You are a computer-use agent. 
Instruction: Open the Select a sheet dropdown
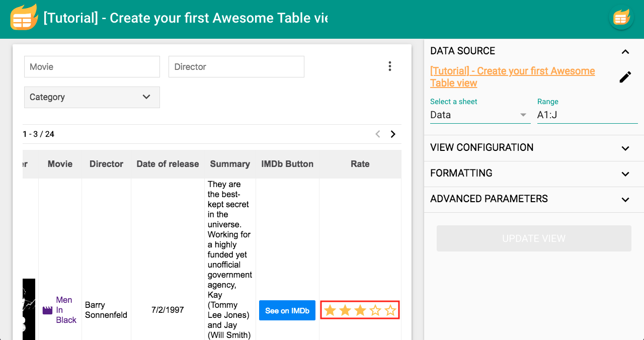(480, 115)
